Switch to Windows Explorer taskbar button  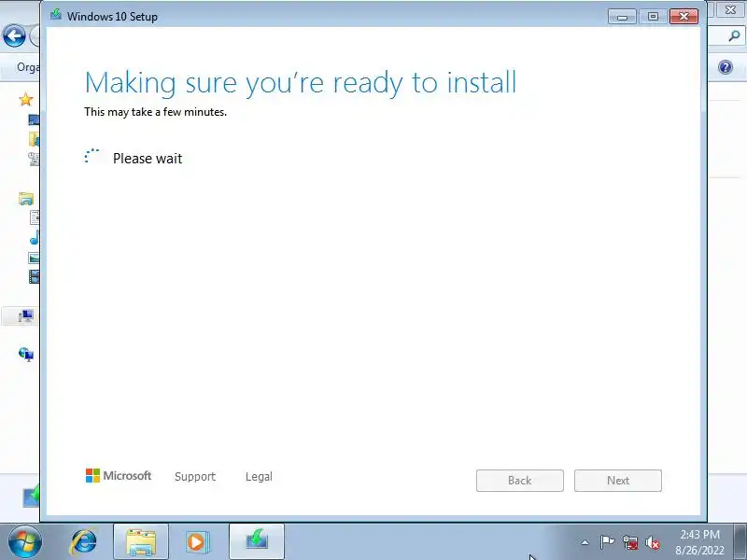tap(141, 542)
